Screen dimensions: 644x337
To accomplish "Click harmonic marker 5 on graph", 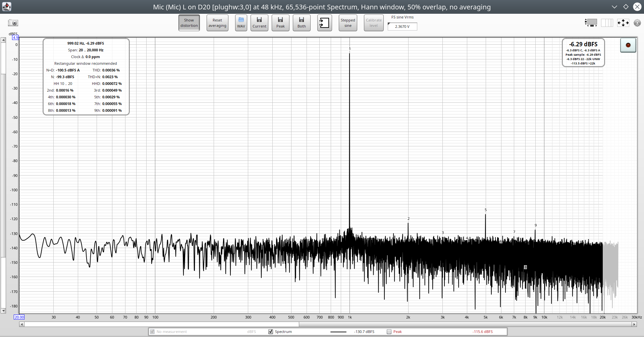I will pos(486,210).
